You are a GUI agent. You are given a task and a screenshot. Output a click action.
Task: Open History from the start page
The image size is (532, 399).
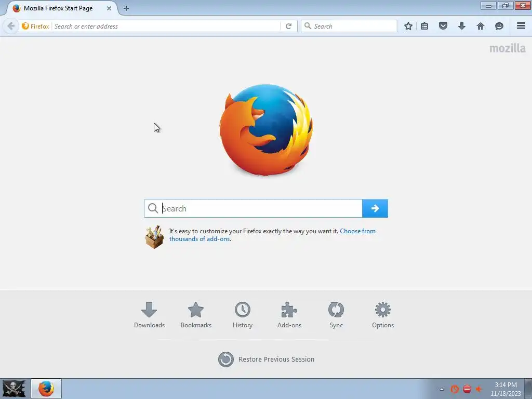tap(243, 315)
